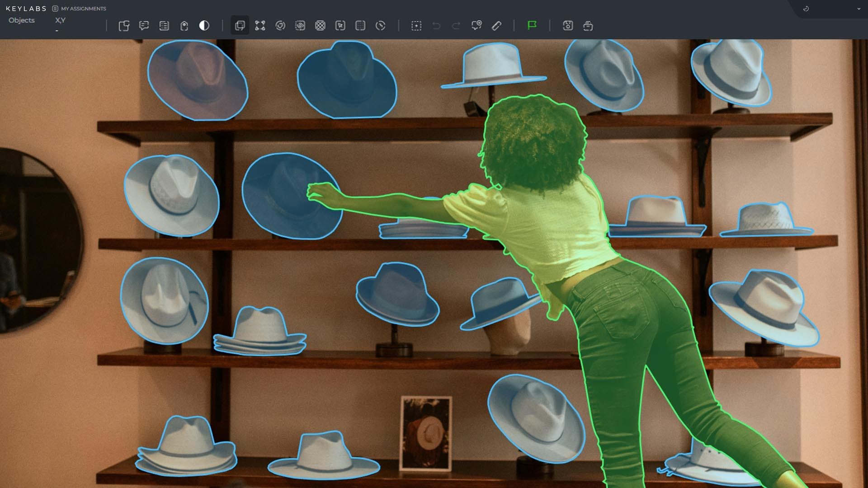Select the transform handles tool

click(x=260, y=26)
